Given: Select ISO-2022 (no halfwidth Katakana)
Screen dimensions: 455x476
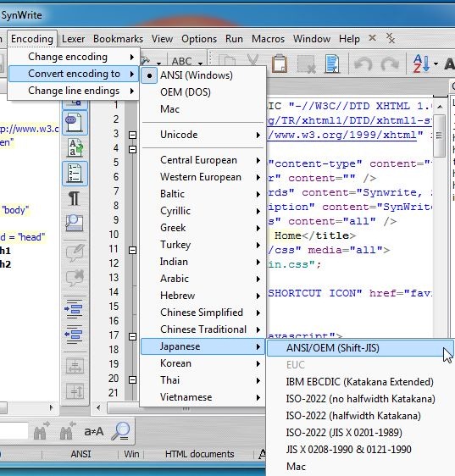Looking at the screenshot, I should [x=360, y=399].
